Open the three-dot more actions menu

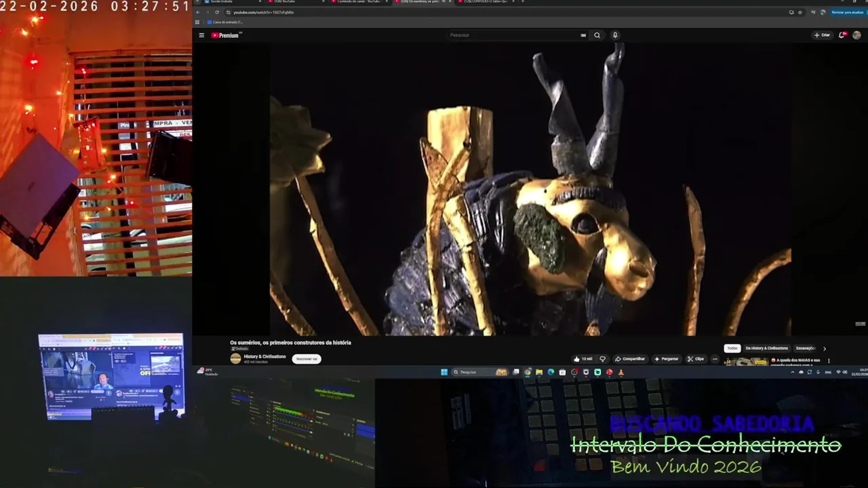coord(715,359)
